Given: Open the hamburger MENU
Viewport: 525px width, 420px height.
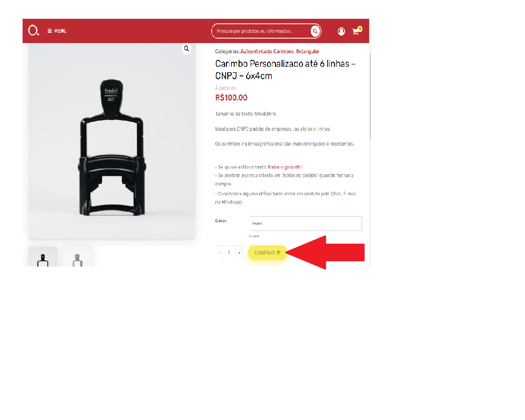Looking at the screenshot, I should 57,31.
